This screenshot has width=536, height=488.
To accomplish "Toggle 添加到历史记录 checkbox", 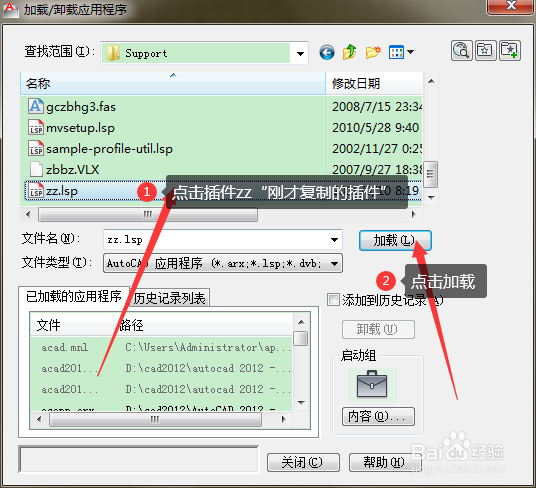I will (x=333, y=299).
